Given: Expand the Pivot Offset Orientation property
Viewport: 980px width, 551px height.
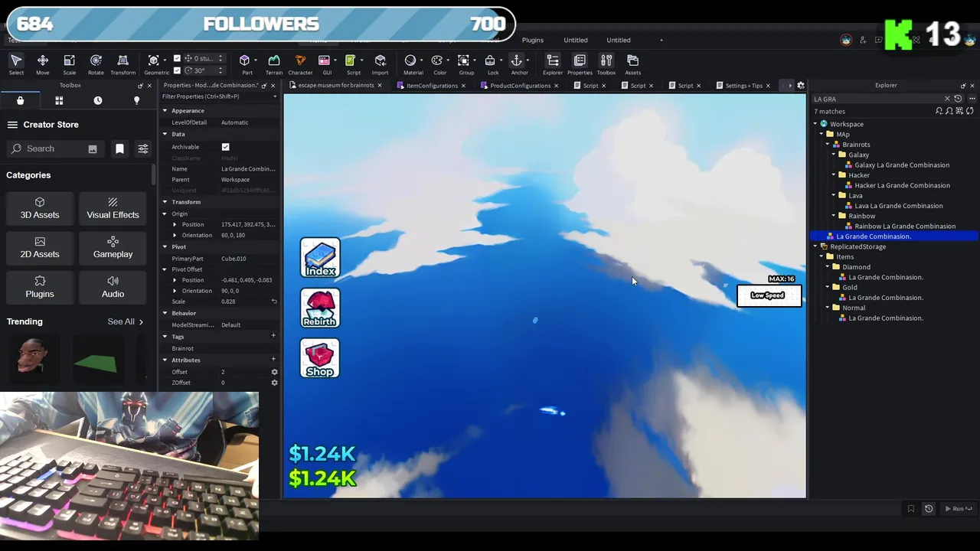Looking at the screenshot, I should click(175, 291).
